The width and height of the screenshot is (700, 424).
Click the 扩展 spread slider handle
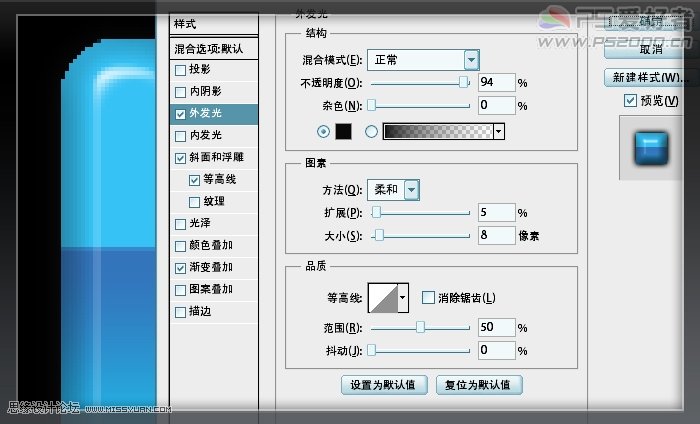pyautogui.click(x=376, y=212)
